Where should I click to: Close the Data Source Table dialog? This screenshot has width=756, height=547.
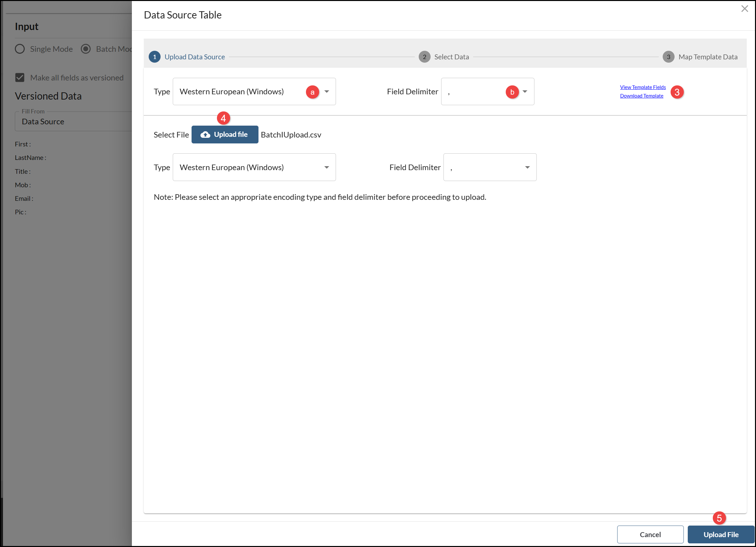point(744,9)
